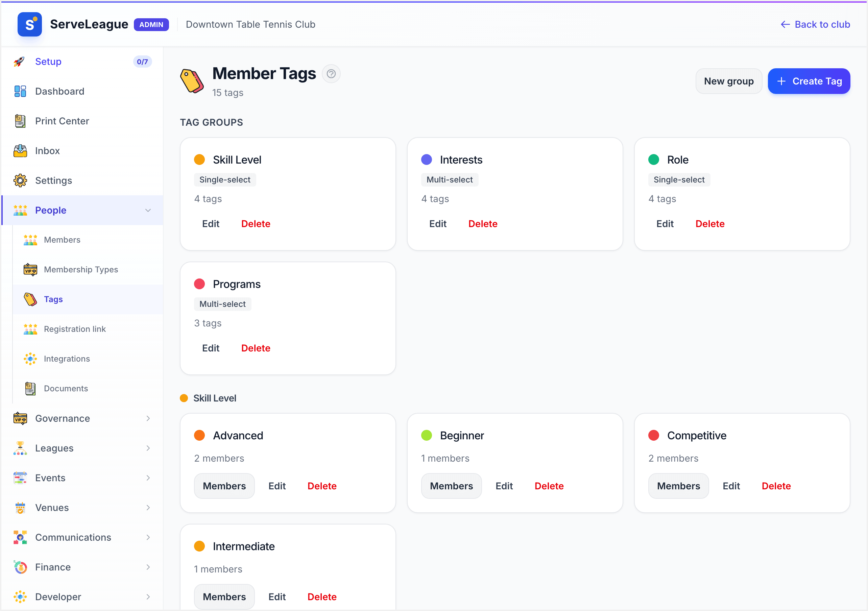Open the Registration link submenu item
The image size is (868, 611).
click(88, 329)
